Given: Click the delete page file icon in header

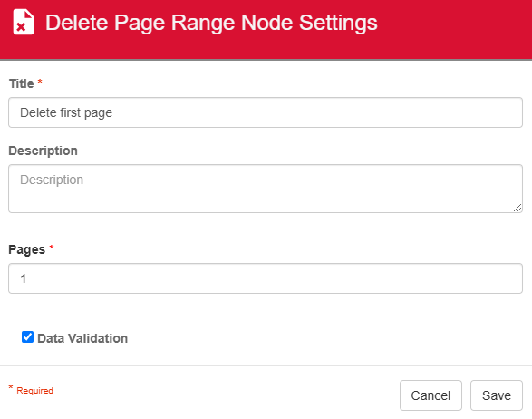Looking at the screenshot, I should pyautogui.click(x=24, y=23).
